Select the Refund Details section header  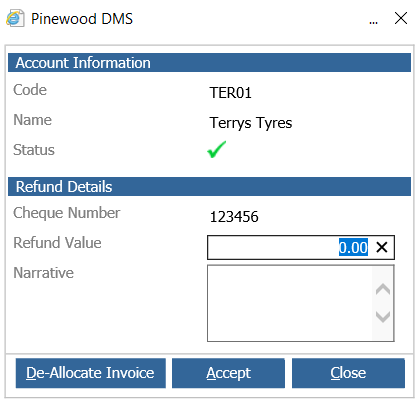pyautogui.click(x=209, y=186)
